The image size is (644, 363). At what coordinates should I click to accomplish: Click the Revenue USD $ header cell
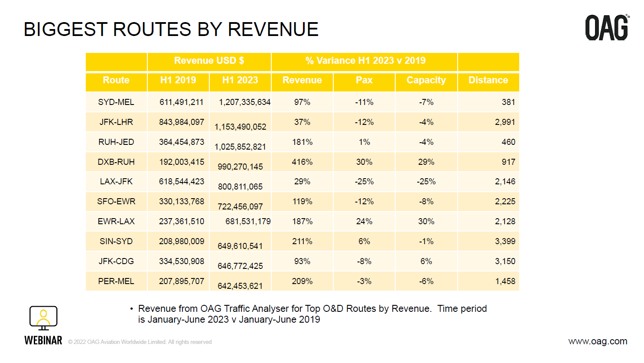pos(209,61)
